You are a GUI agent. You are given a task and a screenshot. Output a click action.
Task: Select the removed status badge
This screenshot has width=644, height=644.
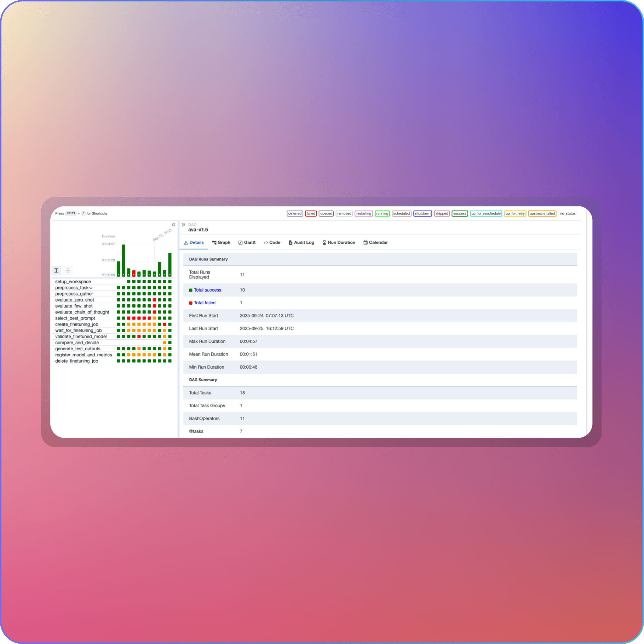pos(344,213)
